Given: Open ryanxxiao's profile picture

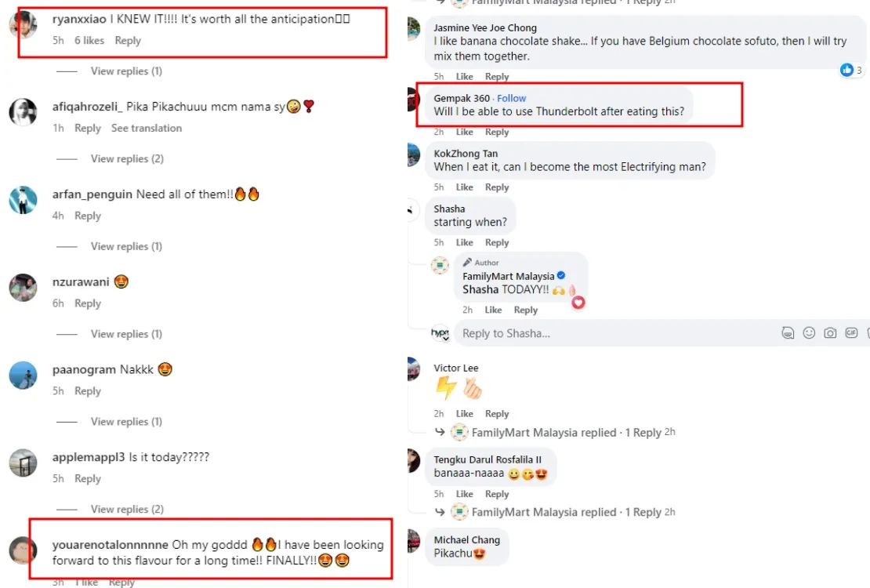Looking at the screenshot, I should click(x=23, y=27).
